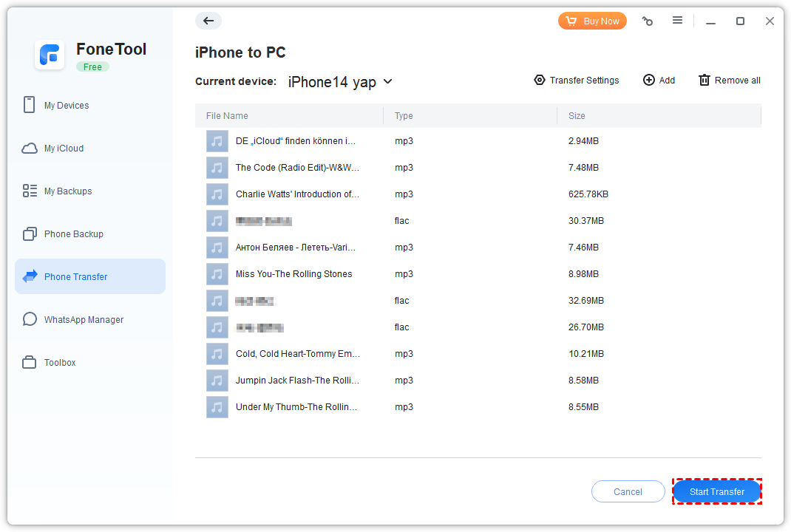791x532 pixels.
Task: Click the Add plus icon
Action: pos(649,80)
